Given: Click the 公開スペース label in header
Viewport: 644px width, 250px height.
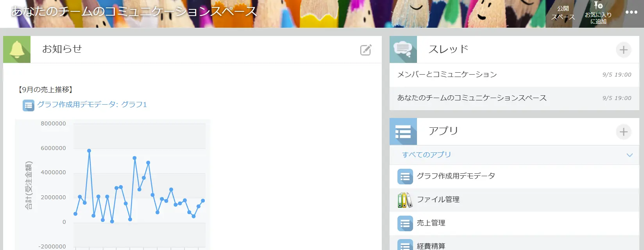Looking at the screenshot, I should [x=563, y=13].
